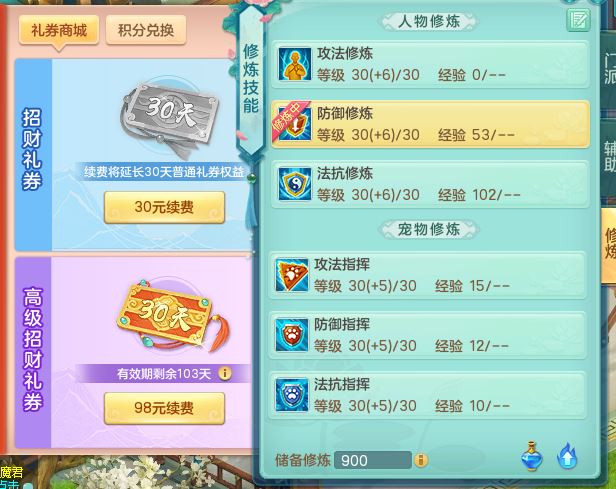Click the 法抗指挥 blue paw icon
Image resolution: width=616 pixels, height=489 pixels.
(x=292, y=395)
